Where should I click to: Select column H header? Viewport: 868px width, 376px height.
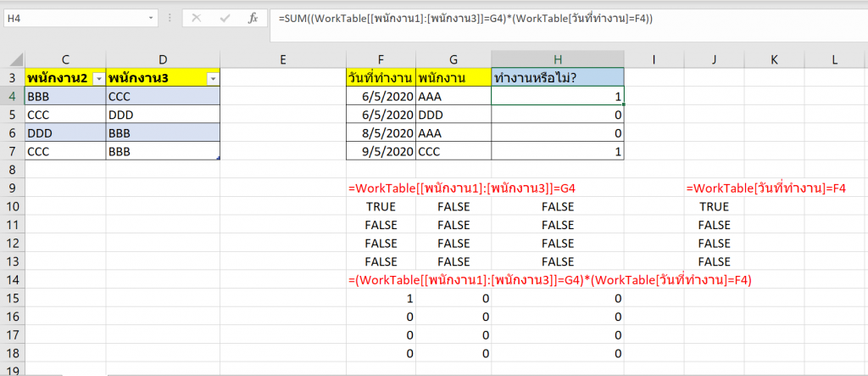click(x=558, y=59)
